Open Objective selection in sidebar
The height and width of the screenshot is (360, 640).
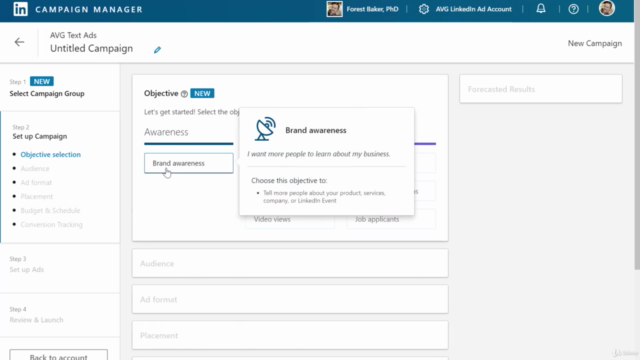click(x=51, y=154)
